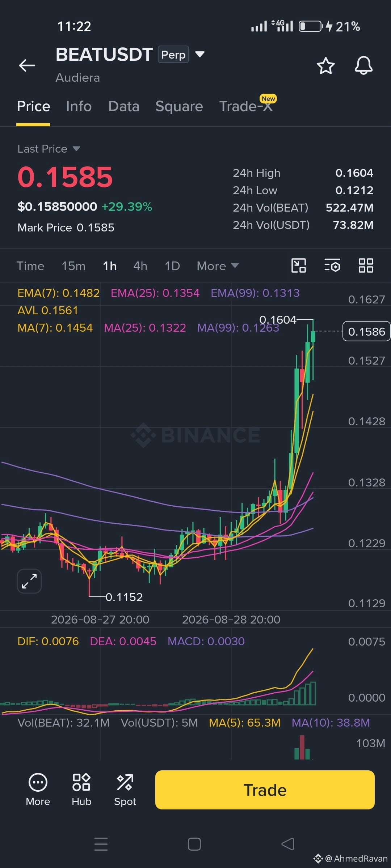This screenshot has width=391, height=868.
Task: Tap the yellow Trade button
Action: (265, 790)
